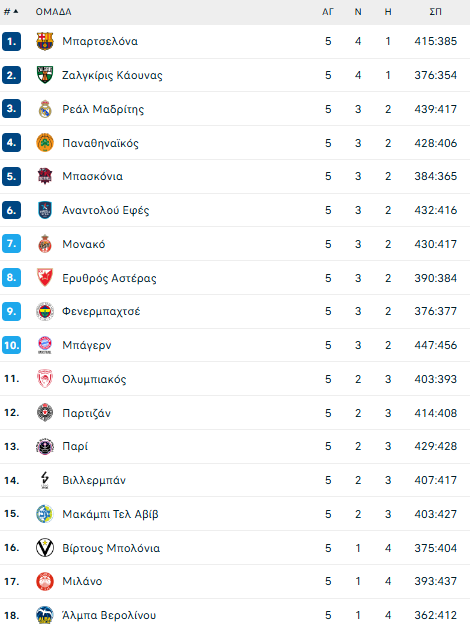
Task: Click the rank 7 light-blue position badge
Action: coord(11,243)
